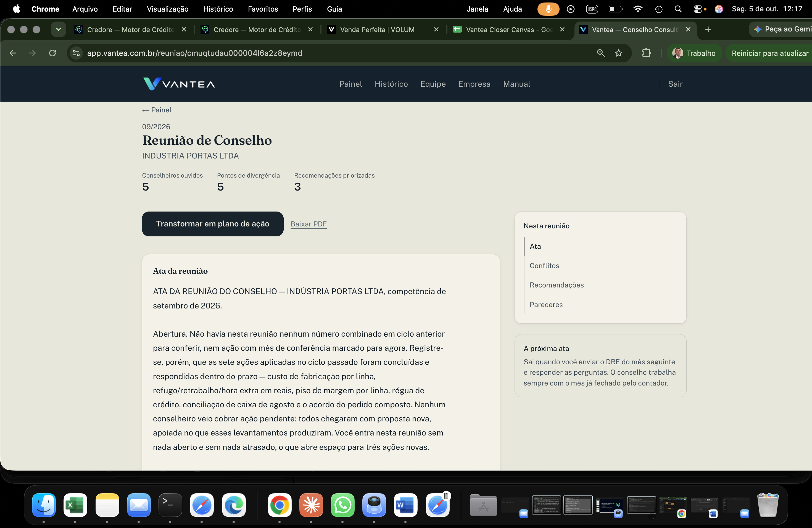
Task: Open the Trash in the Dock
Action: click(768, 505)
